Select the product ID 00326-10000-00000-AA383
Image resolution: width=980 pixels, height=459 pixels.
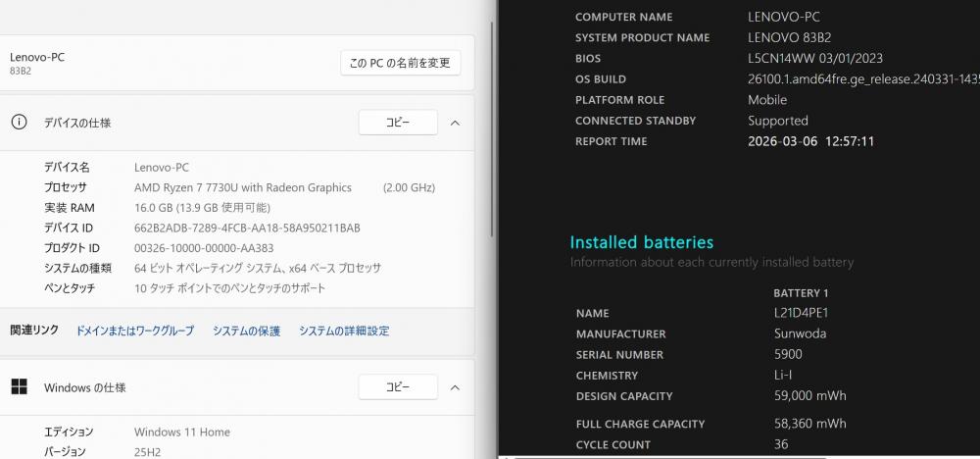click(x=204, y=248)
